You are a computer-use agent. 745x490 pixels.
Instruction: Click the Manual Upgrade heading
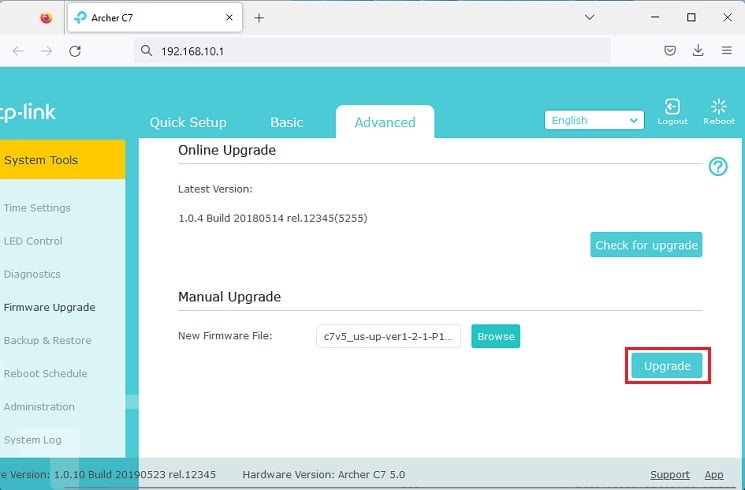click(229, 297)
